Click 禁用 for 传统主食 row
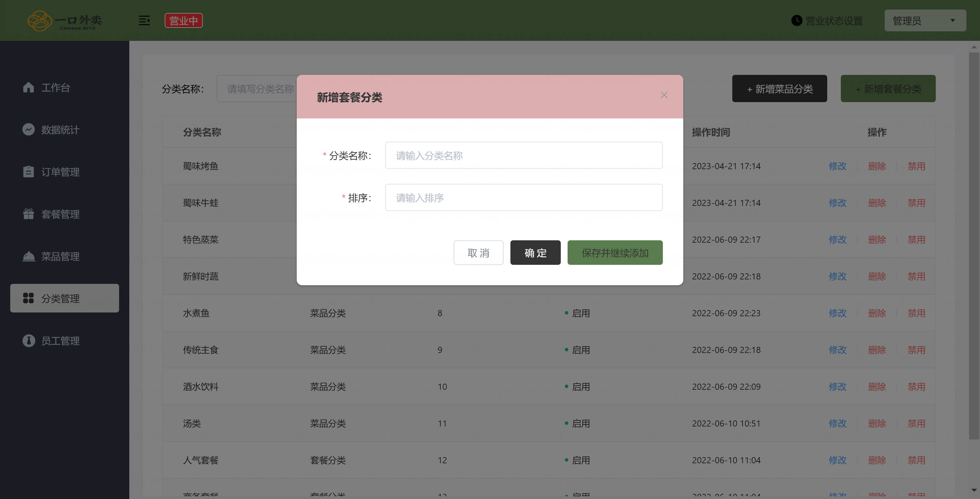The width and height of the screenshot is (980, 499). pos(916,350)
